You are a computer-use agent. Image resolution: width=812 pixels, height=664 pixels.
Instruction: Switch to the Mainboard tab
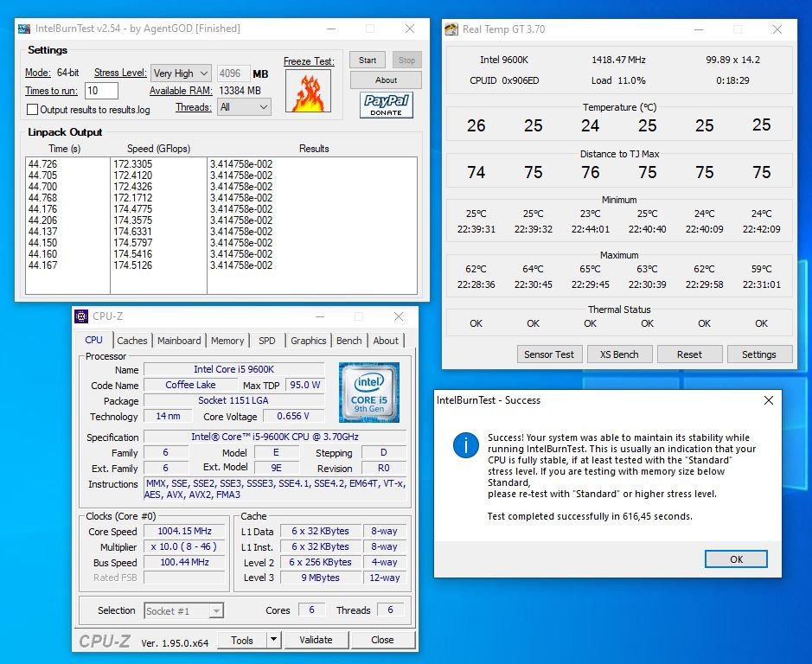179,341
